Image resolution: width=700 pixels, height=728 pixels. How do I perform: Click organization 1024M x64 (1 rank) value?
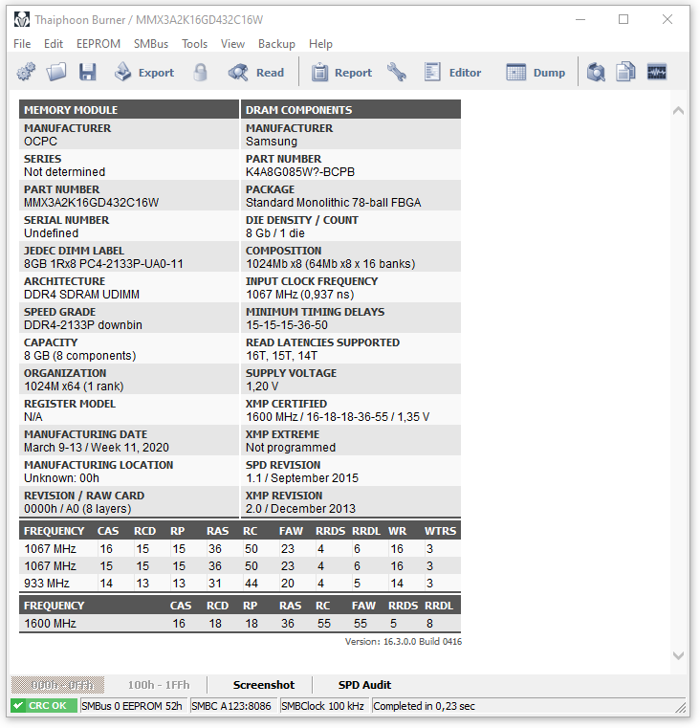click(x=74, y=386)
